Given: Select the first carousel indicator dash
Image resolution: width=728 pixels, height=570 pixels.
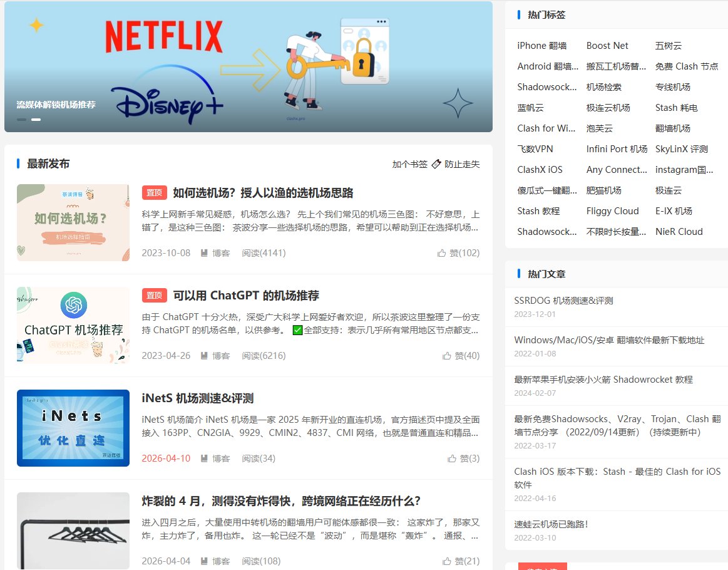Looking at the screenshot, I should 21,120.
